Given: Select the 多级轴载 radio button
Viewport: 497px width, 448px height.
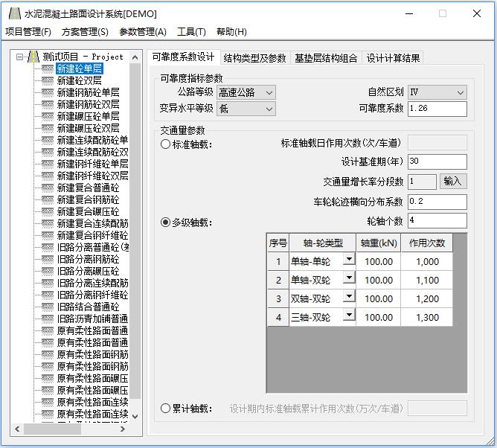Looking at the screenshot, I should [165, 223].
